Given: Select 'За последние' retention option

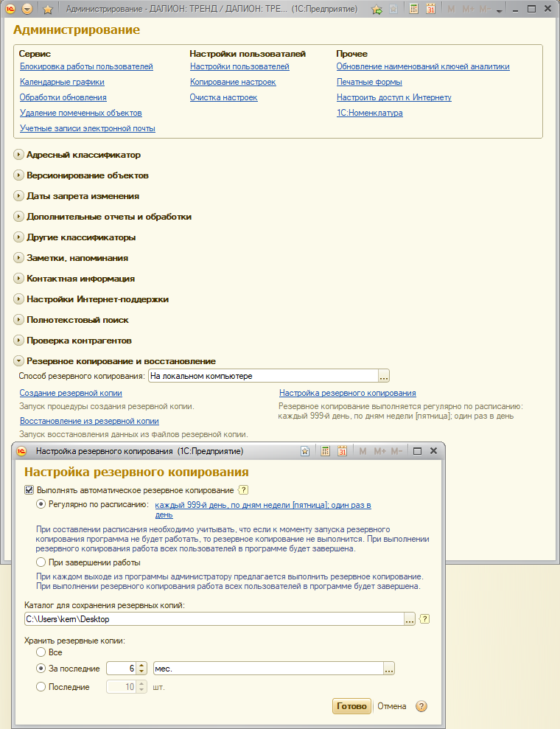Looking at the screenshot, I should pos(41,669).
